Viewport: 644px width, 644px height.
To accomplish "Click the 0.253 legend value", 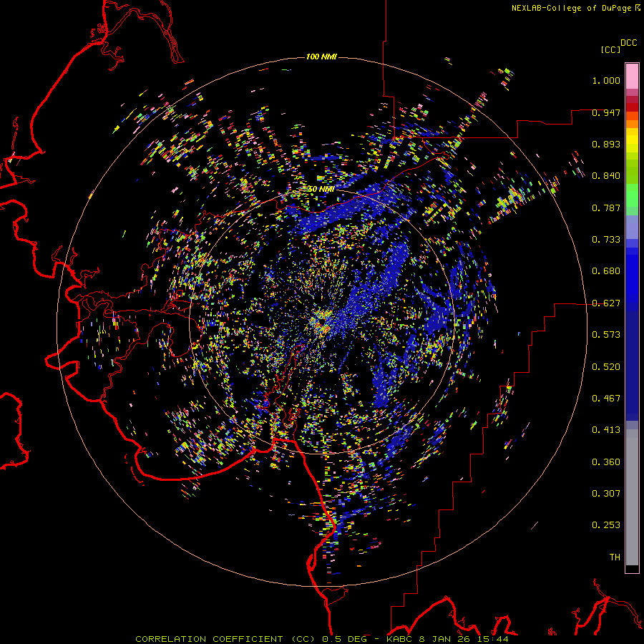I will [x=606, y=525].
